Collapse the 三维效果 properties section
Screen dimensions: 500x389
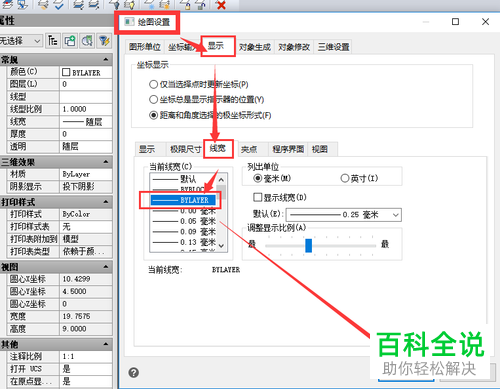tap(106, 162)
